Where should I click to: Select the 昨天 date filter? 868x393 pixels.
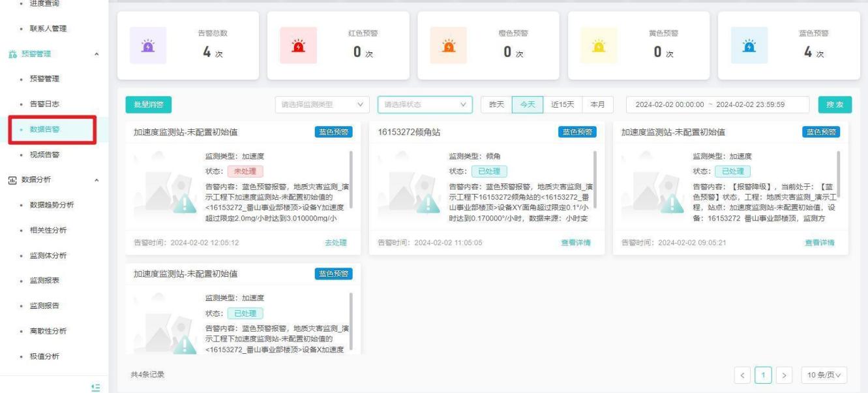496,104
